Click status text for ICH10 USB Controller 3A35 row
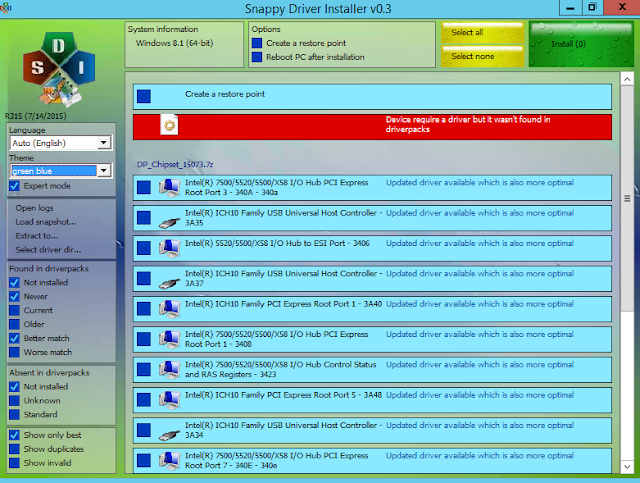Screen dimensions: 640x483 click(480, 213)
